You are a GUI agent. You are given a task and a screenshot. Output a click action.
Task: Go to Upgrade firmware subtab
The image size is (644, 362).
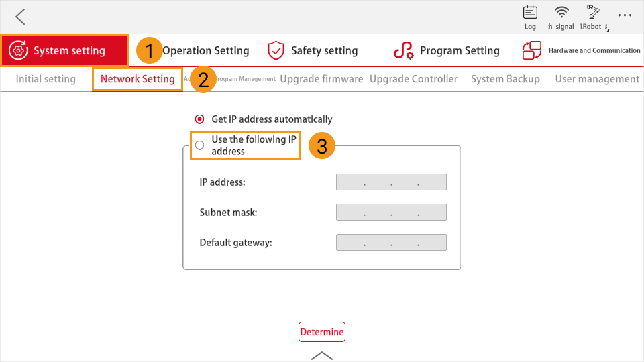point(321,79)
